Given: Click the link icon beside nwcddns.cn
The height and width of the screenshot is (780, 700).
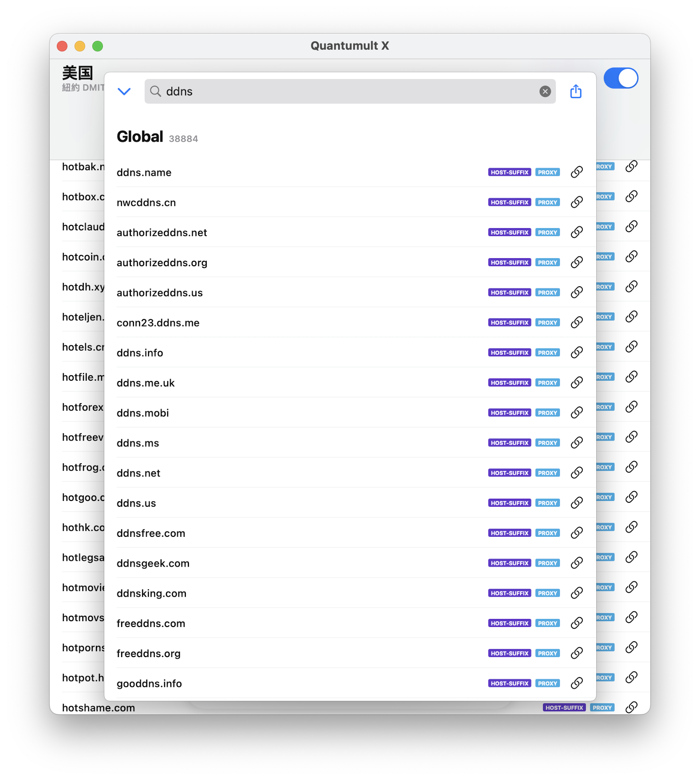Looking at the screenshot, I should (577, 202).
